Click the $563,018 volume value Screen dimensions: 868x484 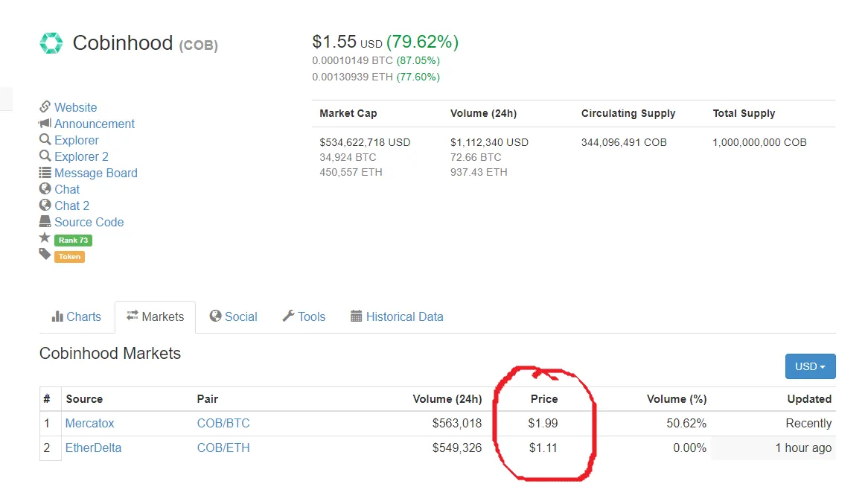pos(456,423)
